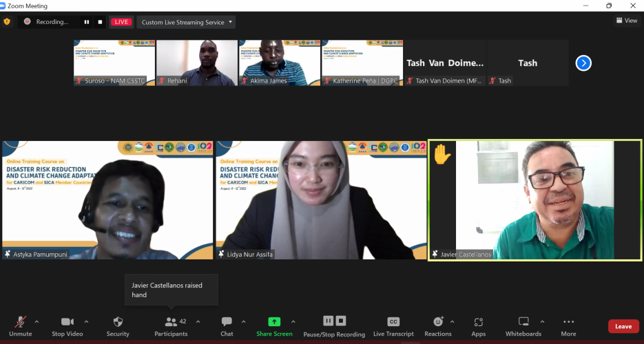This screenshot has height=344, width=644.
Task: Expand video options arrow beside Stop Video
Action: tap(86, 321)
